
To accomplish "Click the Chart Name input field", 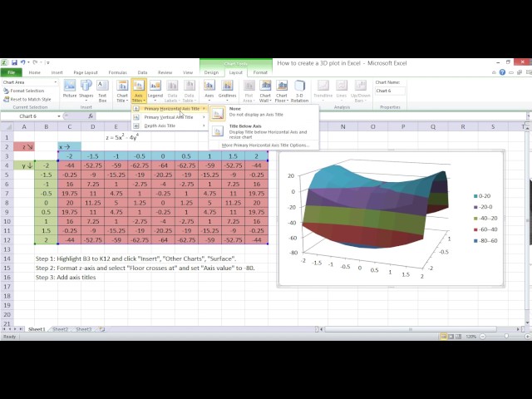I will pyautogui.click(x=390, y=91).
